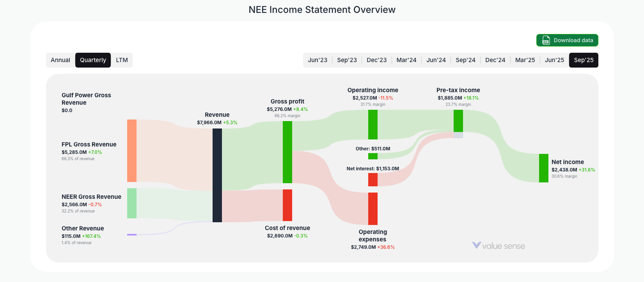Viewport: 644px width, 282px height.
Task: Toggle to LTM view
Action: 122,60
